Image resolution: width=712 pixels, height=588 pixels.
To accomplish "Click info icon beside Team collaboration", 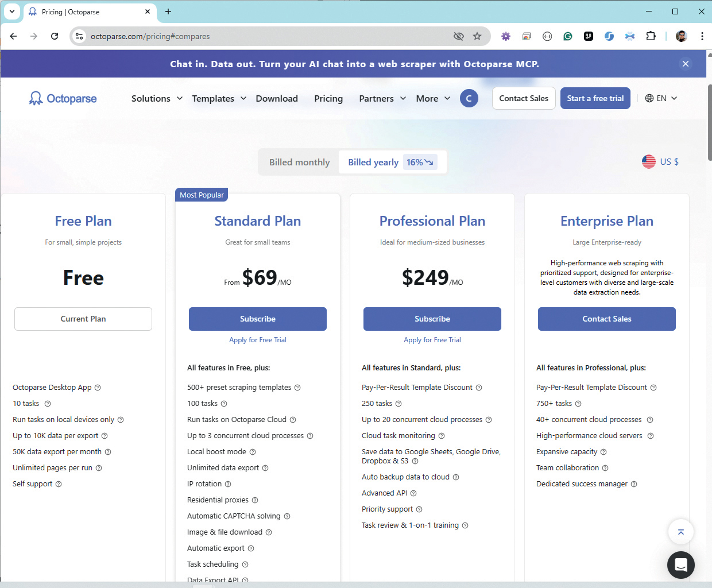I will 605,468.
